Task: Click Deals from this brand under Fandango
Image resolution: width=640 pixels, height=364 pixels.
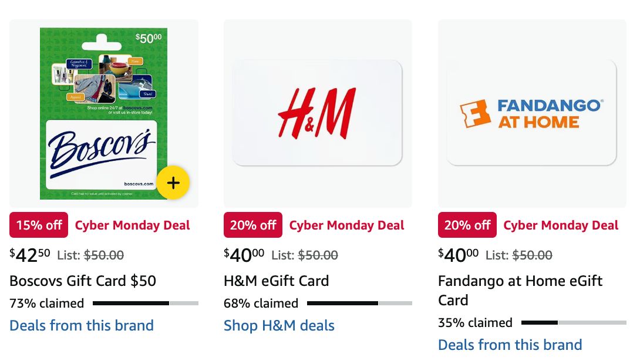Action: click(510, 345)
